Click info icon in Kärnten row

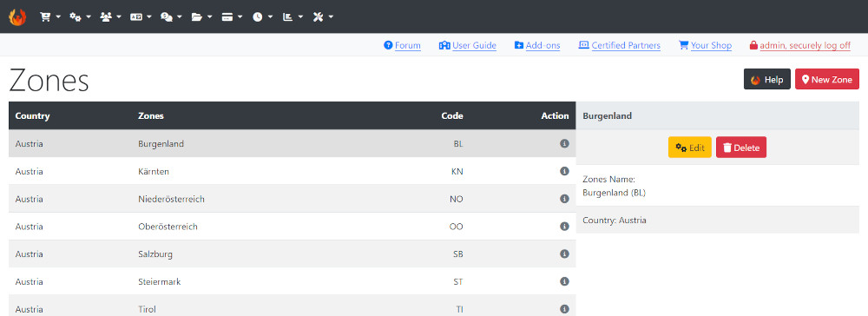[565, 171]
